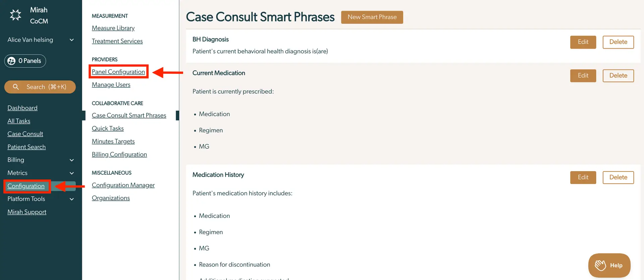This screenshot has height=280, width=644.
Task: Edit the Medication History smart phrase
Action: [x=583, y=177]
